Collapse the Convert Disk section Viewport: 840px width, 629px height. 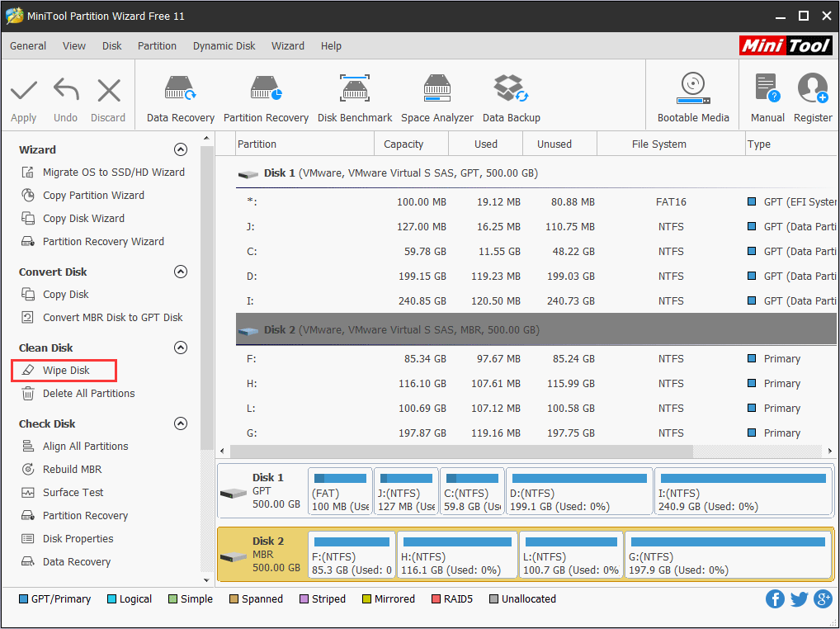[x=181, y=272]
